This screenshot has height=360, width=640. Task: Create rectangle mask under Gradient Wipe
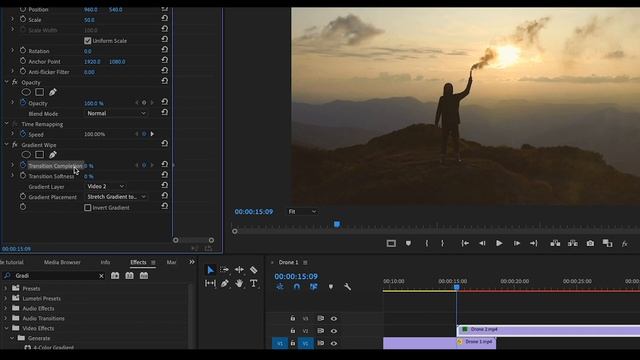tap(40, 155)
